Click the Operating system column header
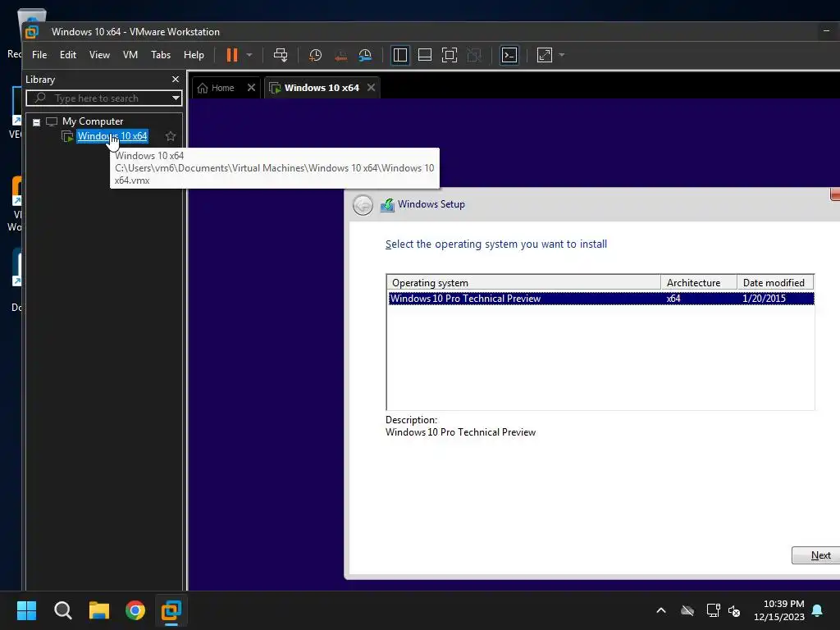 [x=523, y=282]
